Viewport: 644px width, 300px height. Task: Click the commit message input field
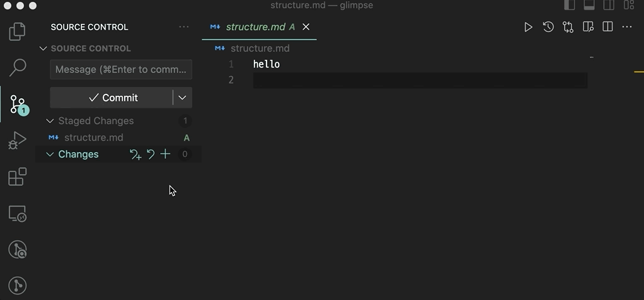coord(121,69)
